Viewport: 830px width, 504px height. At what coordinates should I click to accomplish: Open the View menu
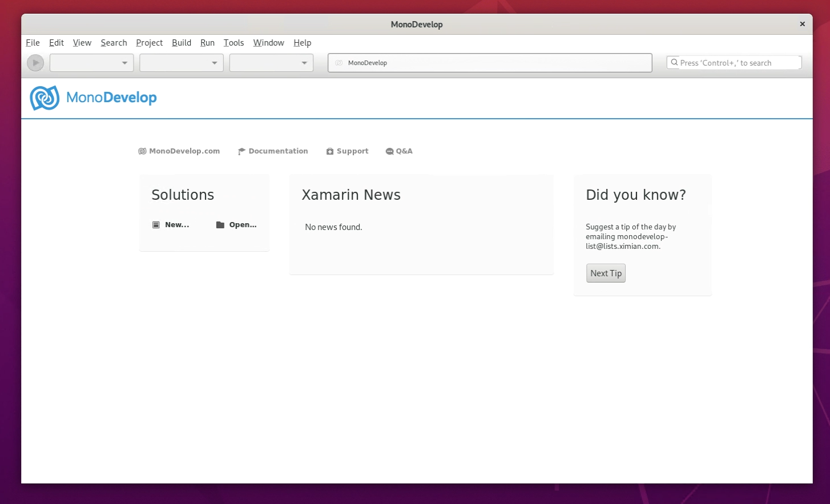pyautogui.click(x=82, y=43)
